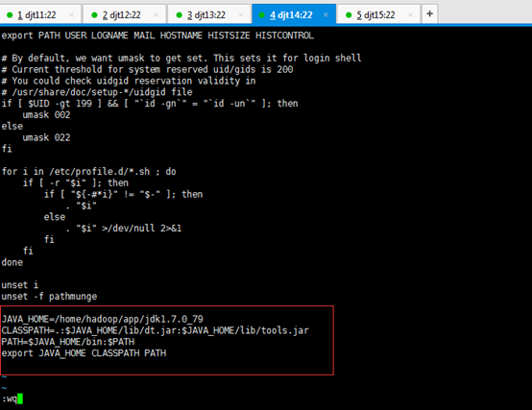Click green status dot on djt12:22 tab
Viewport: 532px width, 410px height.
(x=95, y=15)
